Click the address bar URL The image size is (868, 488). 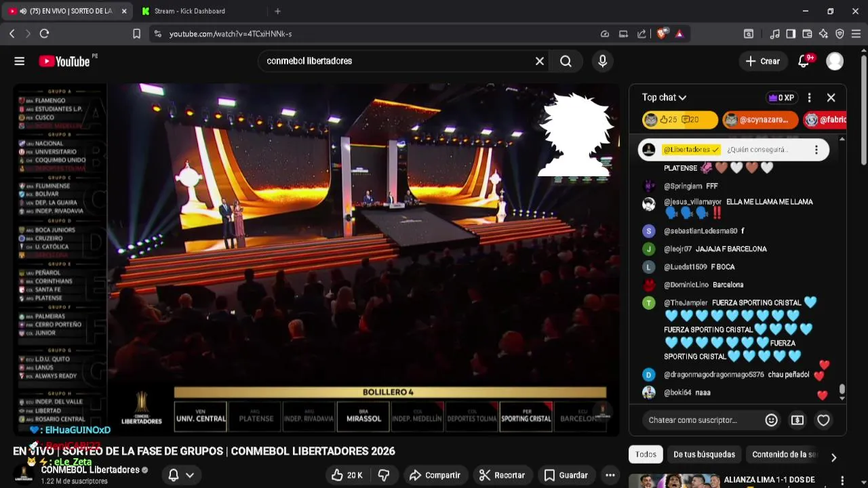click(231, 33)
